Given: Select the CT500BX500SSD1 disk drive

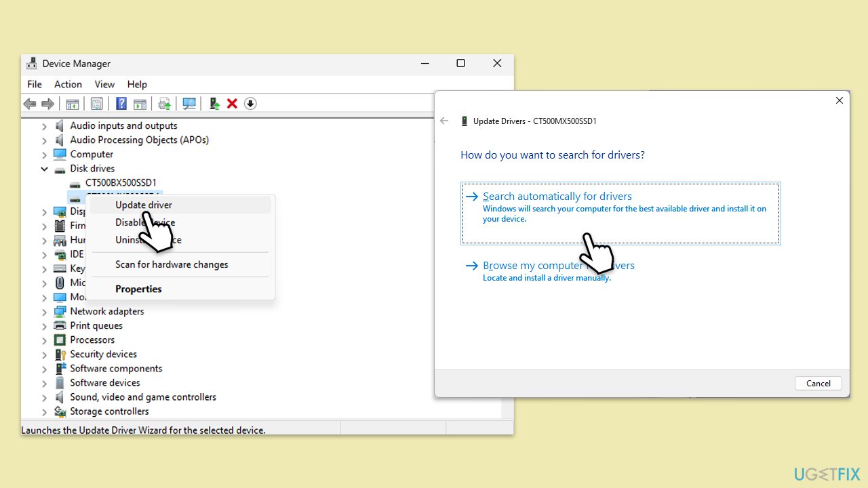Looking at the screenshot, I should click(x=121, y=183).
